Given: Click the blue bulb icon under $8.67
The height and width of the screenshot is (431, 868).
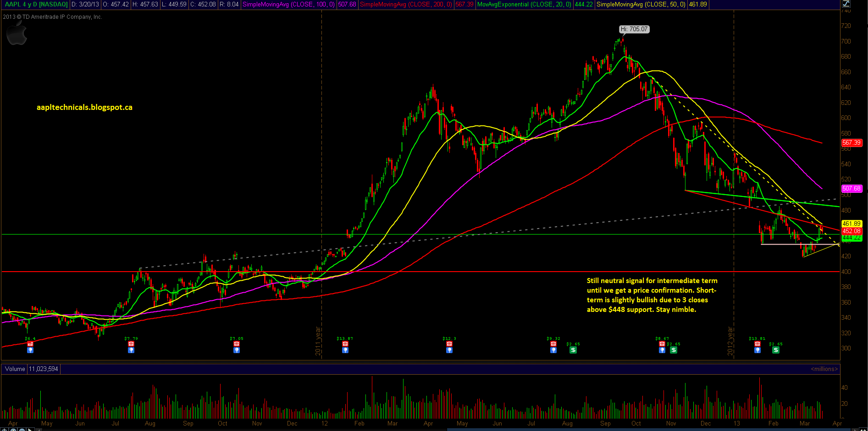Looking at the screenshot, I should click(x=662, y=350).
